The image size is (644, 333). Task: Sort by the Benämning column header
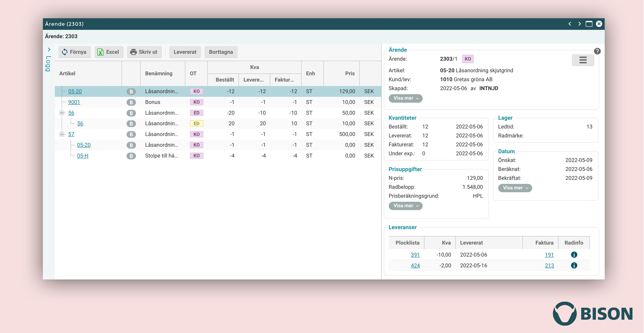158,73
